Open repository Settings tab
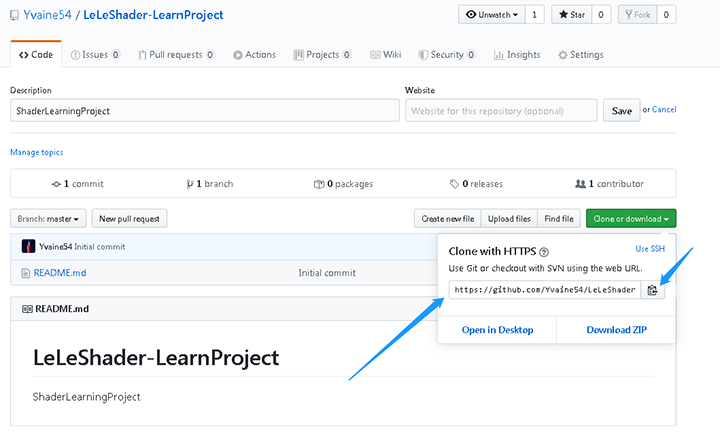The width and height of the screenshot is (720, 446). (581, 55)
